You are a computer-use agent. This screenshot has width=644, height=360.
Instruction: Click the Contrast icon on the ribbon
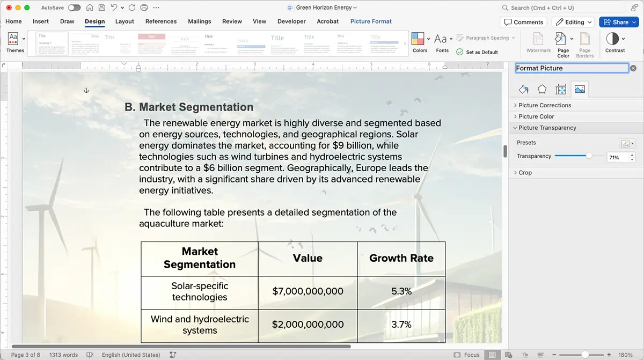point(614,43)
